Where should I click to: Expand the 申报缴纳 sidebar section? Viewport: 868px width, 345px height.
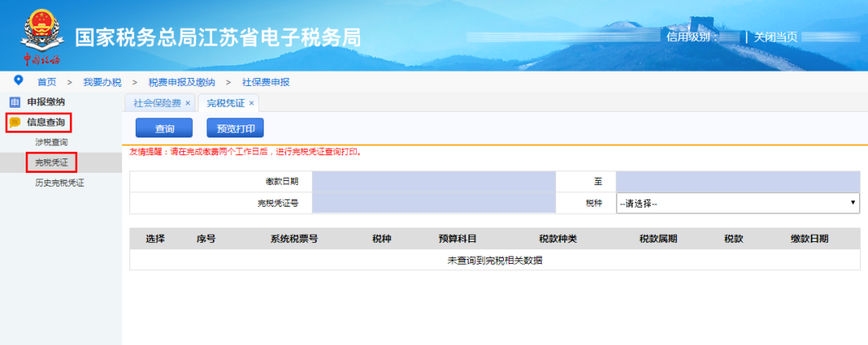click(46, 102)
